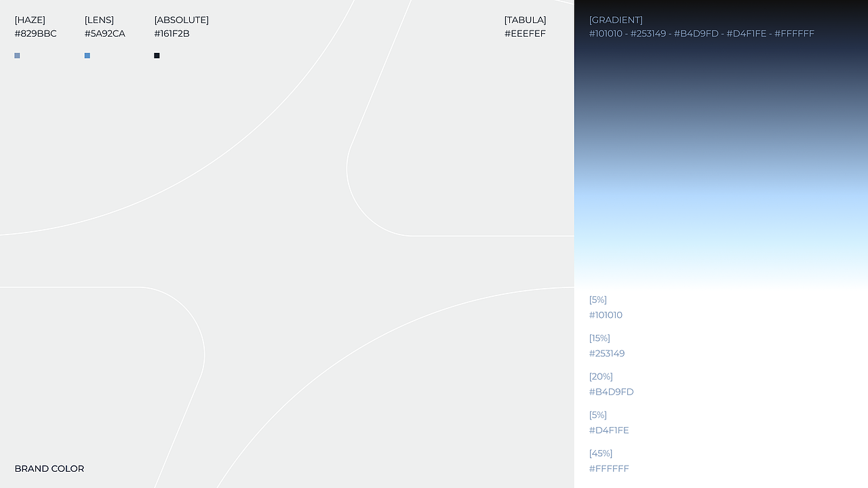Select the #EEEFEF hex code
The width and height of the screenshot is (868, 488).
[x=525, y=33]
